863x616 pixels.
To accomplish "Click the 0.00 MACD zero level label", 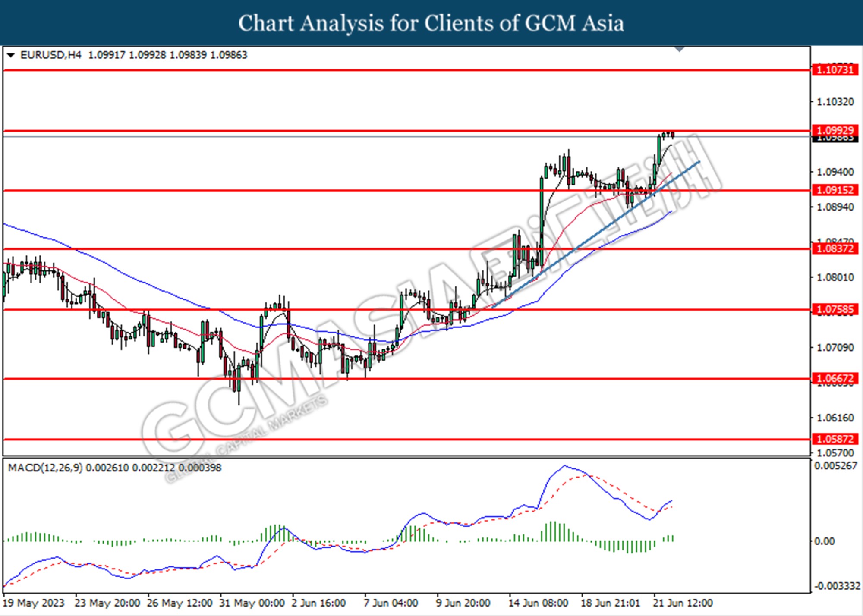I will [x=824, y=541].
